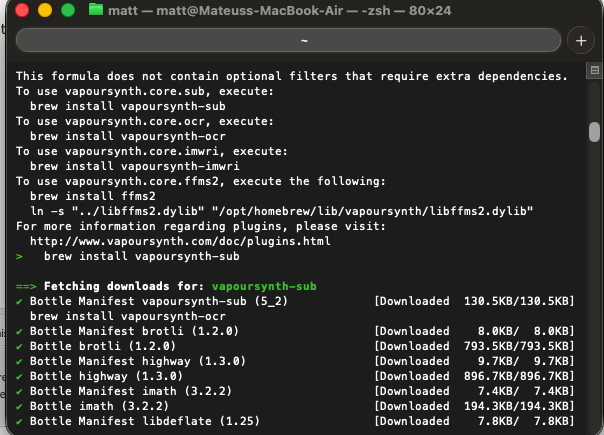Click the brew install ffms2 command line

point(72,195)
